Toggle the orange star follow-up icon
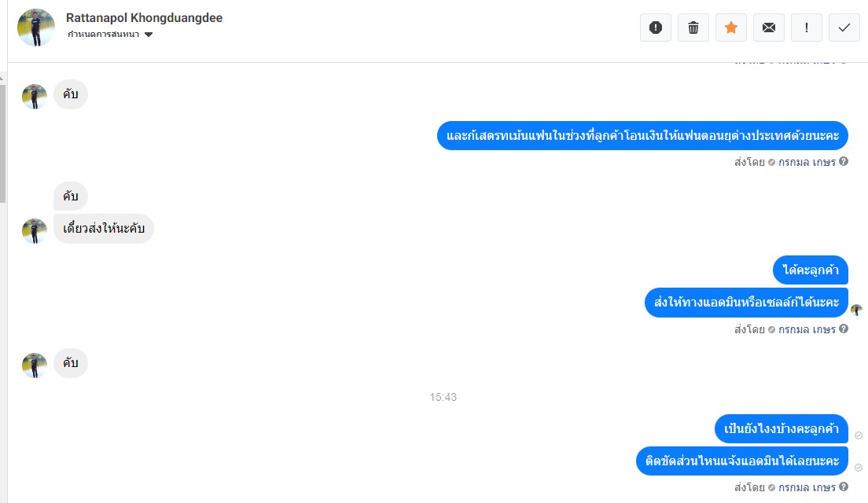 (730, 27)
